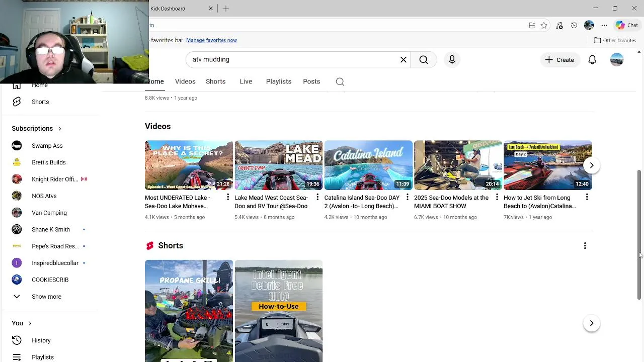
Task: Switch to the channel Videos tab
Action: (185, 81)
